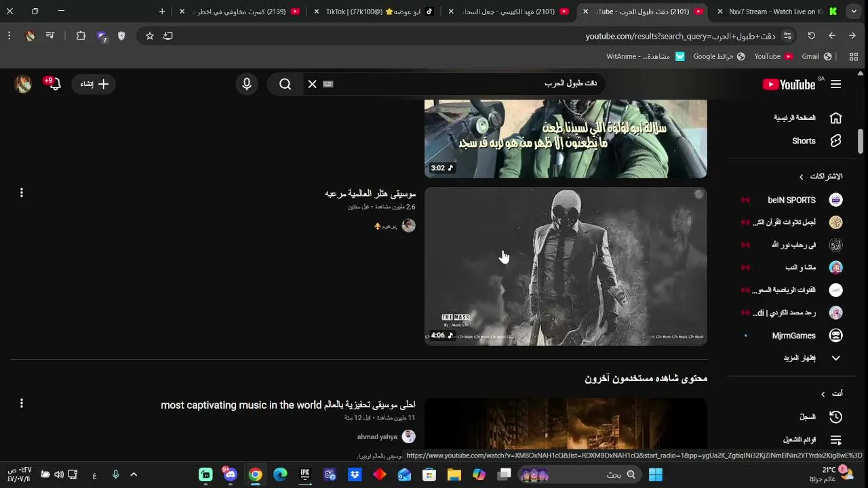The height and width of the screenshot is (488, 868).
Task: Open Chrome extensions puzzle icon
Action: [x=81, y=36]
